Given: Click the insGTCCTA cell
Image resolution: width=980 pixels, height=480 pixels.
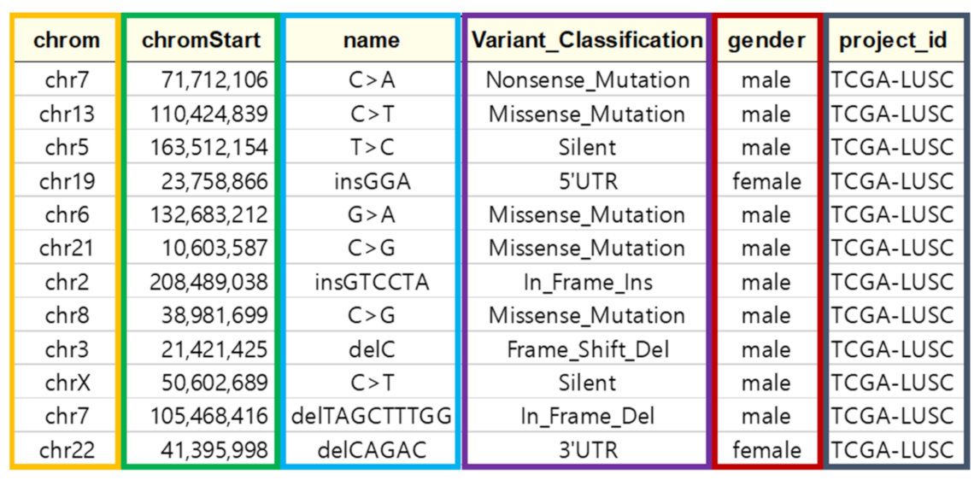Looking at the screenshot, I should coord(372,282).
